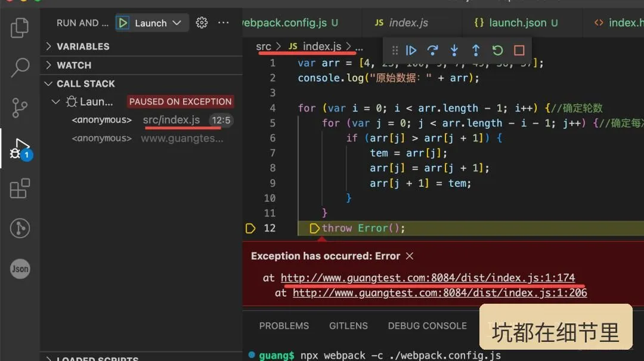The image size is (644, 361).
Task: Restart the debug session
Action: coord(497,50)
